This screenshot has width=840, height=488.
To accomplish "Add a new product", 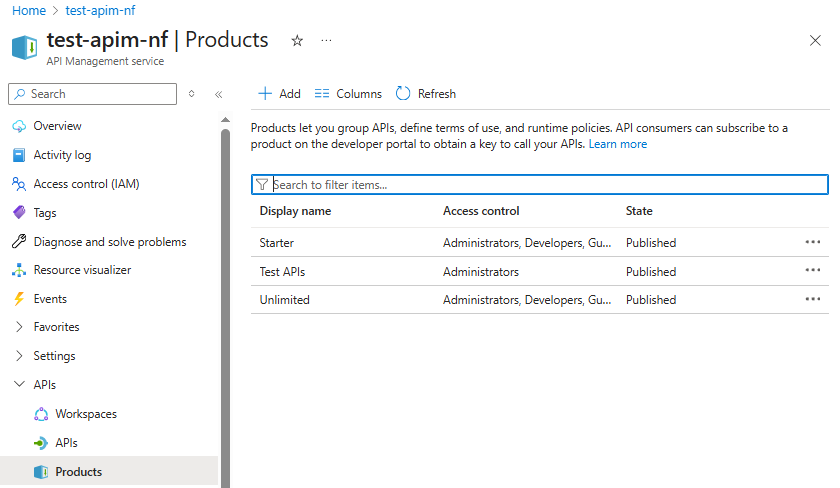I will tap(279, 94).
